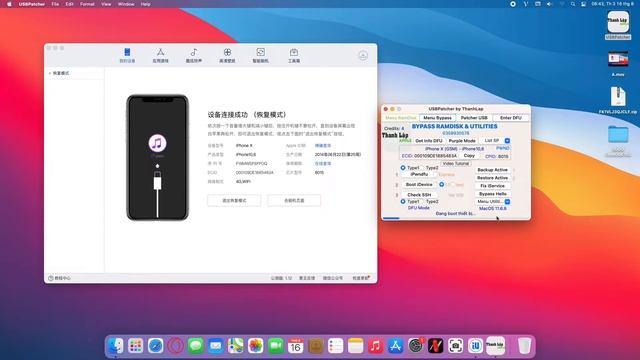Open System Preferences with badge in Dock
This screenshot has width=640, height=360.
click(x=416, y=346)
